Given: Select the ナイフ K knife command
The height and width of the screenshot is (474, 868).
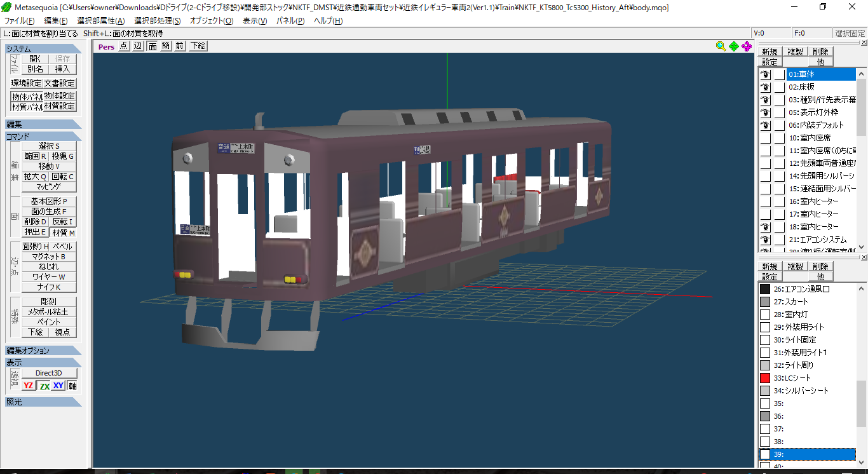Looking at the screenshot, I should click(49, 287).
